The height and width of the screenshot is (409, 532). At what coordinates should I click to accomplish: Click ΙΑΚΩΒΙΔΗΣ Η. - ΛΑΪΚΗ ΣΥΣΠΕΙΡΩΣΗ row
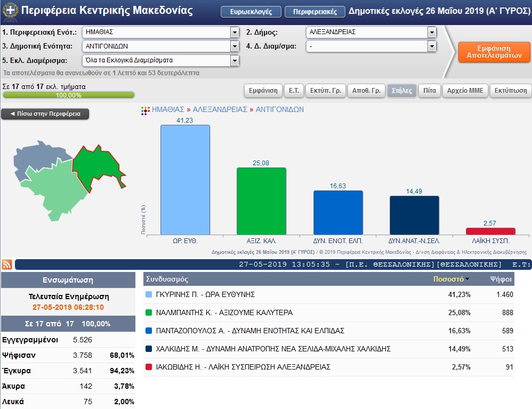329,367
